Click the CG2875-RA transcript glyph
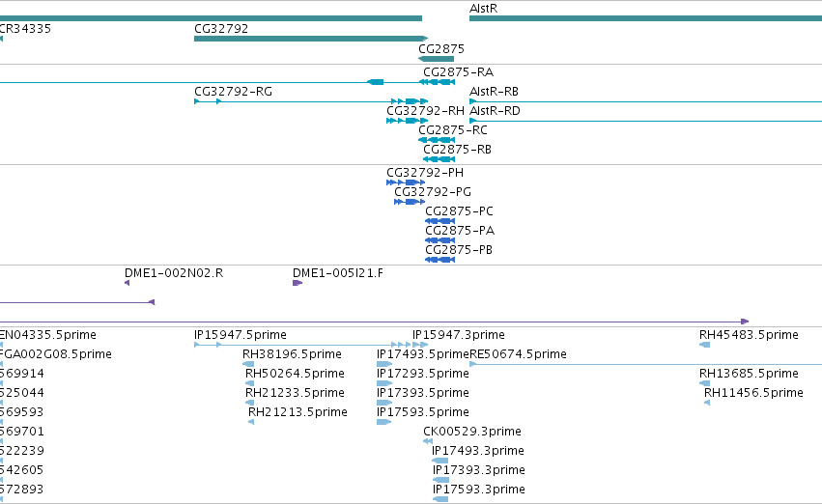 pos(438,82)
